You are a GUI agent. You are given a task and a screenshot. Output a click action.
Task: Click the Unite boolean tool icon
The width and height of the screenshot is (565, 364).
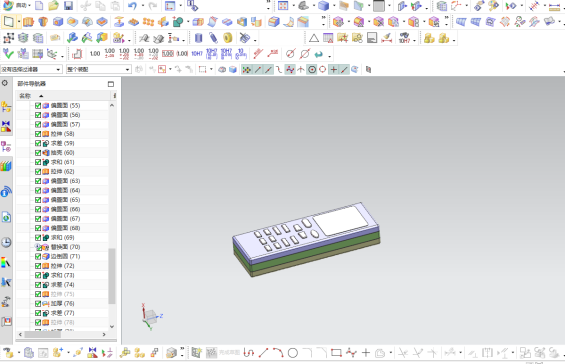[178, 22]
